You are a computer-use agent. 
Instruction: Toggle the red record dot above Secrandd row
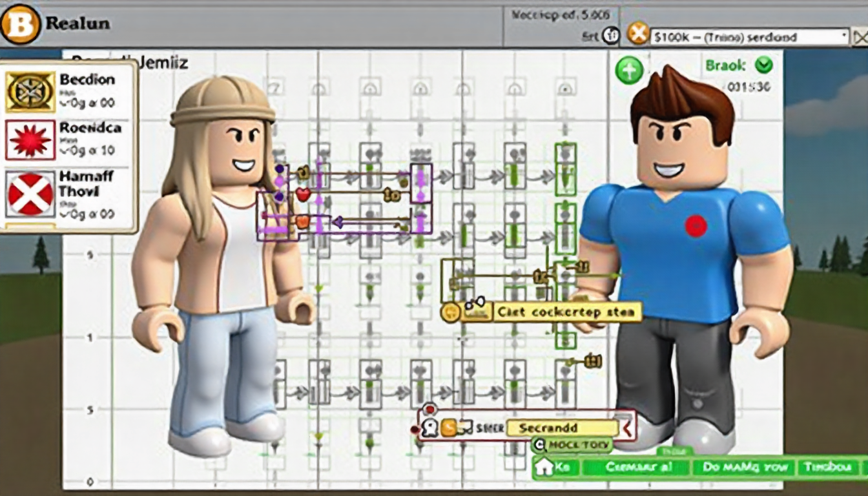(429, 409)
